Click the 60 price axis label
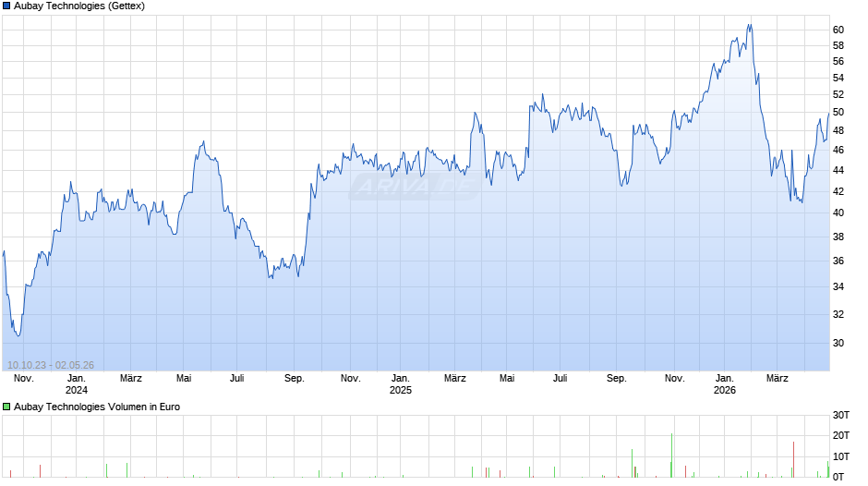This screenshot has height=486, width=868. 838,30
